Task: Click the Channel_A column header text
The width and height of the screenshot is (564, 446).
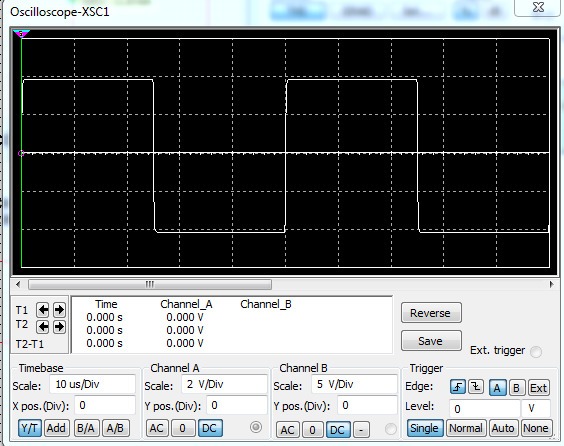Action: pos(186,304)
